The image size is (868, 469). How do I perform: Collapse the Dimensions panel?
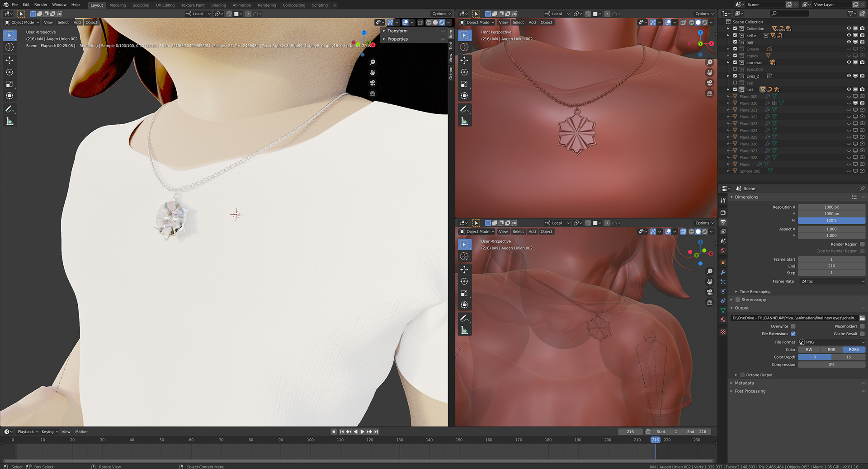tap(746, 197)
